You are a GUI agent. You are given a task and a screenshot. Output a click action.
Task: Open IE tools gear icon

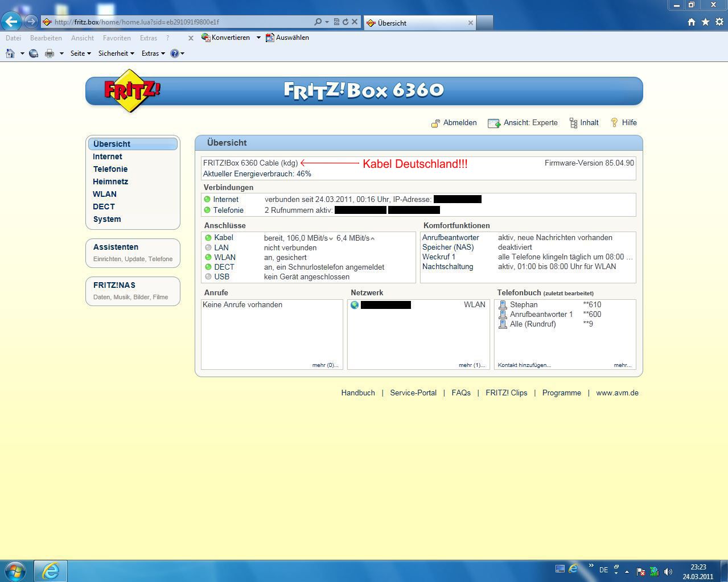(719, 22)
